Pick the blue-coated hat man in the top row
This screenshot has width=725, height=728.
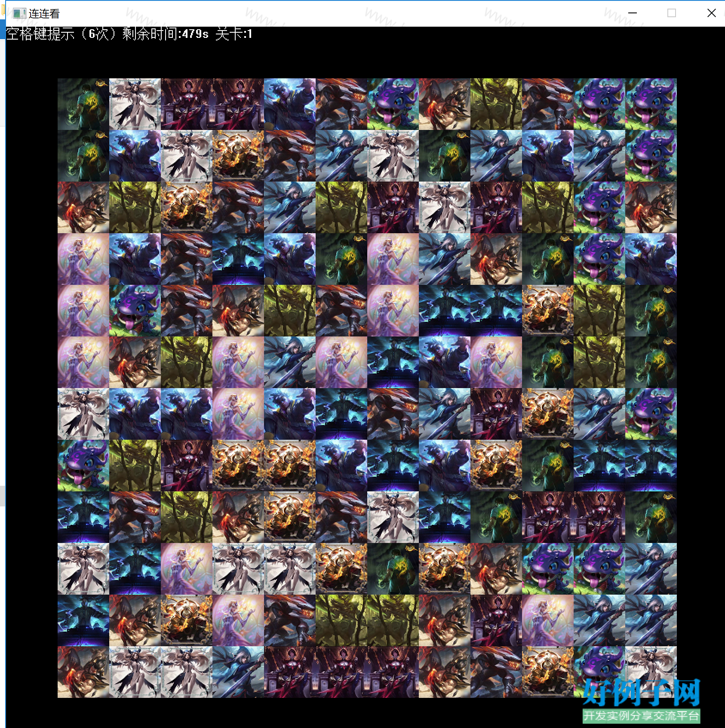(290, 104)
